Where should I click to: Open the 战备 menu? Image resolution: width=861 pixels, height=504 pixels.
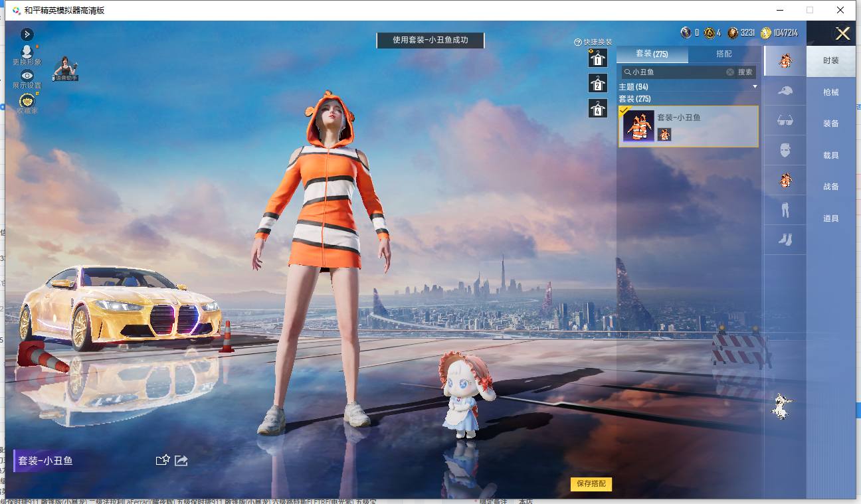(x=831, y=187)
